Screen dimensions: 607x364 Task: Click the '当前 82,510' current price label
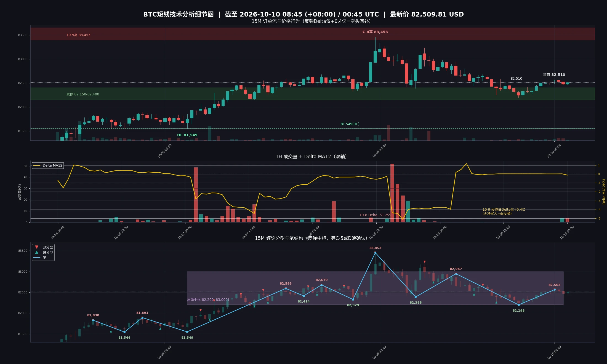click(554, 75)
